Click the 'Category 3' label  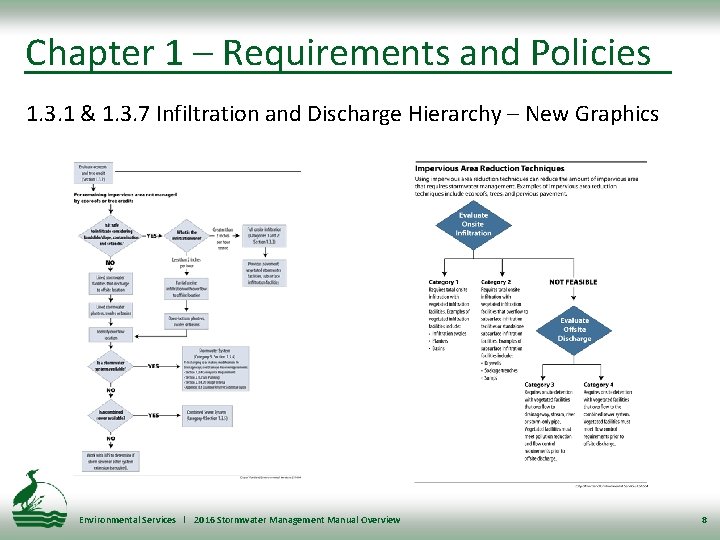tap(540, 384)
